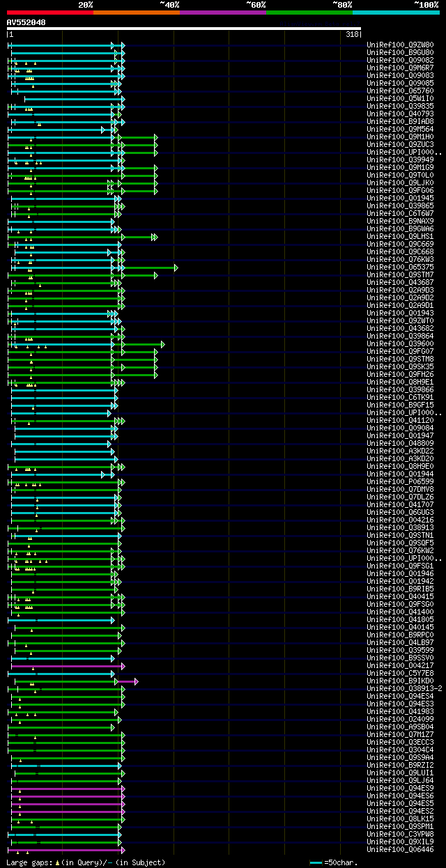446x868 pixels.
Task: Click the UniRef100_O48809 label
Action: [x=400, y=444]
